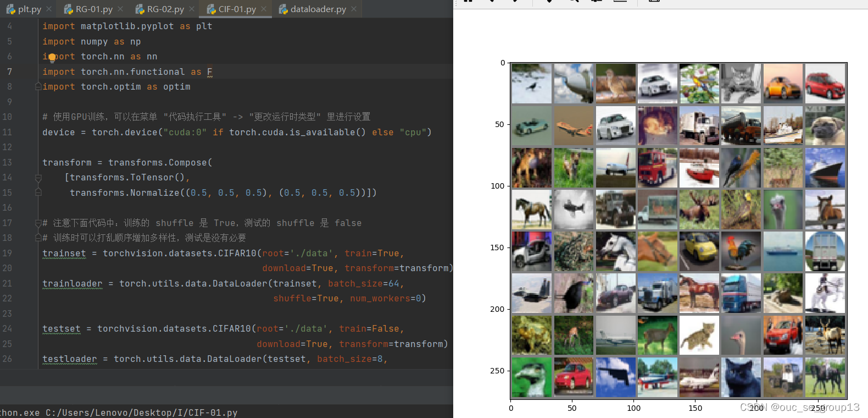Click the rooster image in the plot grid

[x=741, y=251]
